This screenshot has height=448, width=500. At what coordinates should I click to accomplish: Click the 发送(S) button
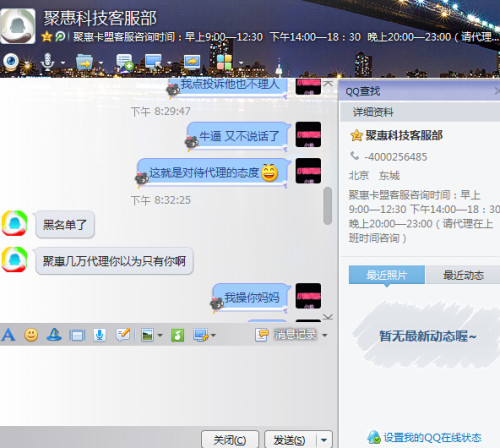[x=289, y=440]
